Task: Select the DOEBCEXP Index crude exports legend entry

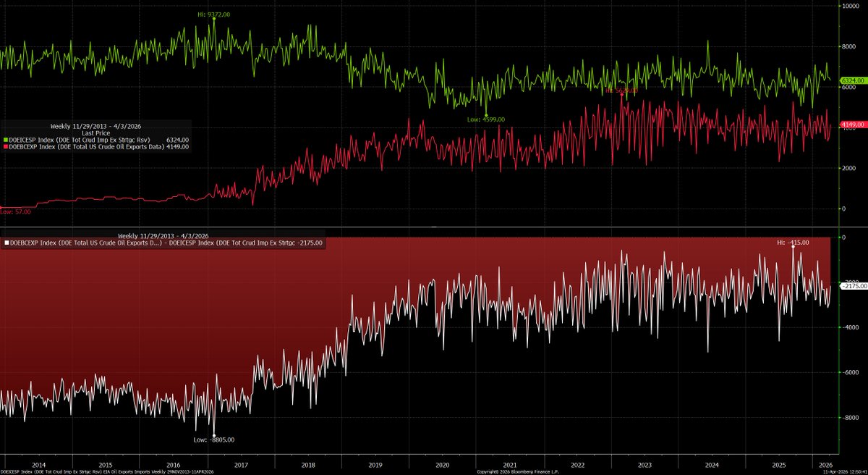Action: pos(96,146)
